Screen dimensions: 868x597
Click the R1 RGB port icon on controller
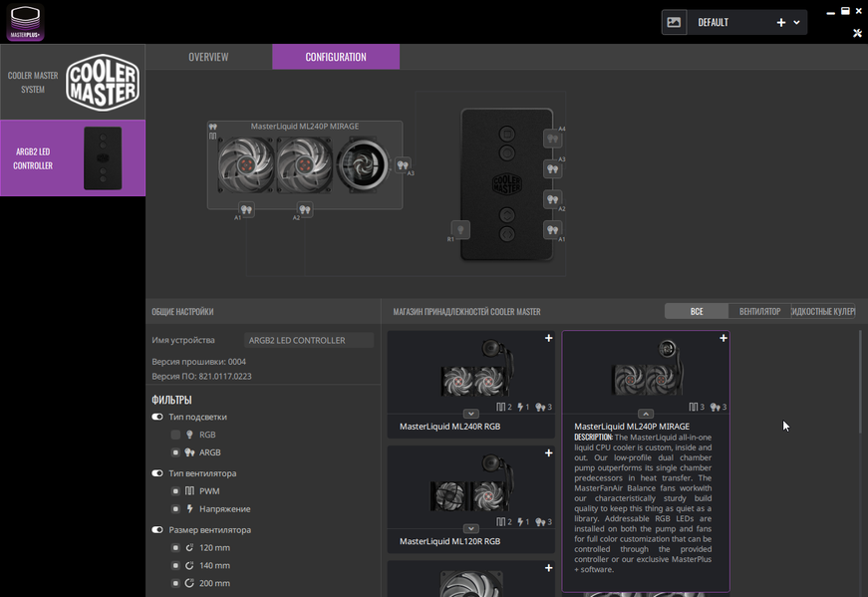click(460, 230)
